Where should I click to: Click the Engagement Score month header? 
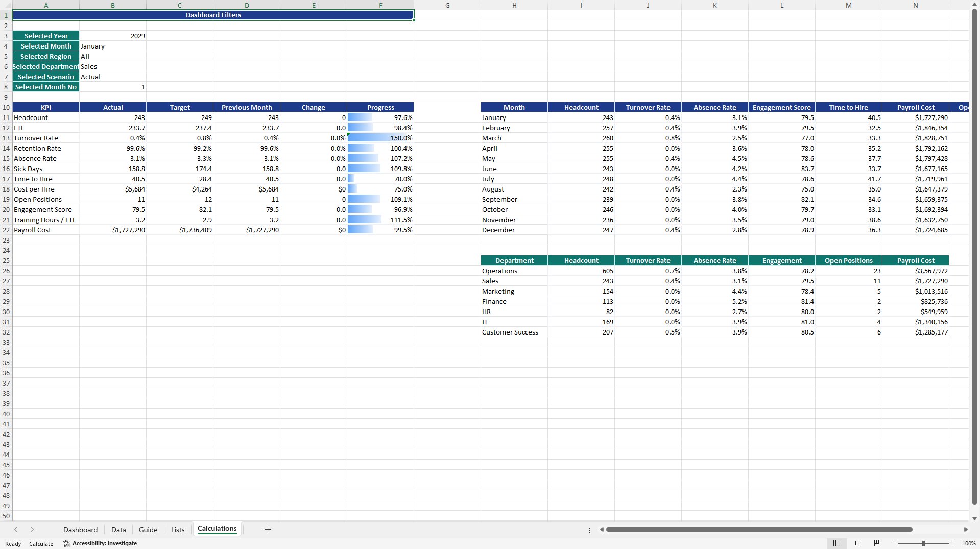[781, 107]
